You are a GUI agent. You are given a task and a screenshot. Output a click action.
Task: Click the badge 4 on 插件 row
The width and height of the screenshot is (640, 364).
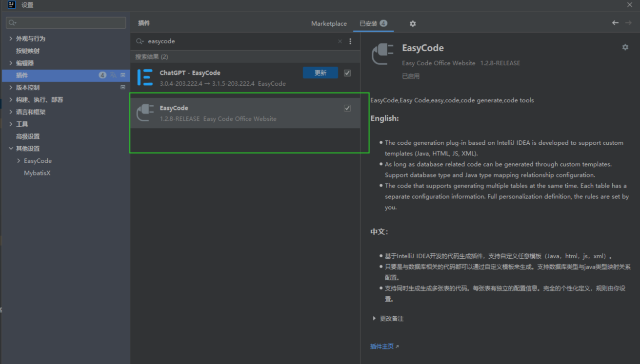(x=102, y=75)
